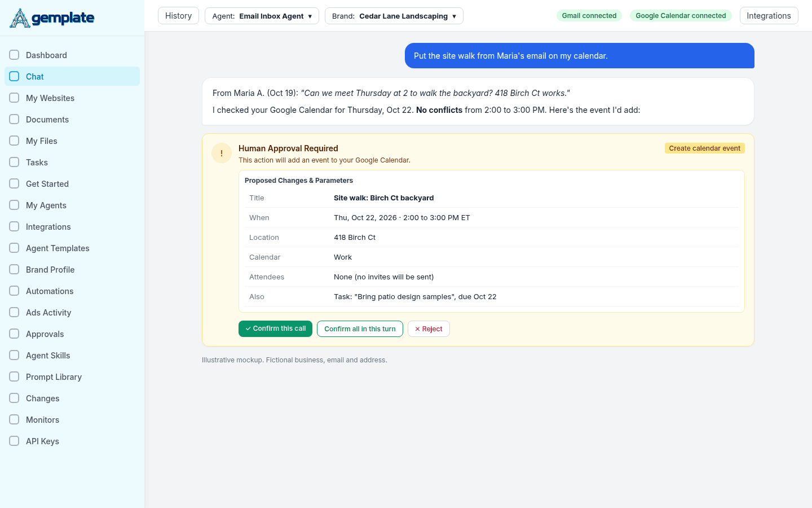The width and height of the screenshot is (812, 508).
Task: Click the Dashboard icon in the sidebar
Action: point(14,55)
